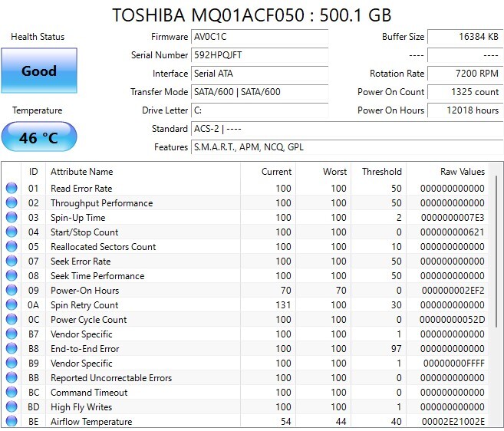The width and height of the screenshot is (504, 431).
Task: Select the Read Error Rate attribute name
Action: (x=81, y=189)
